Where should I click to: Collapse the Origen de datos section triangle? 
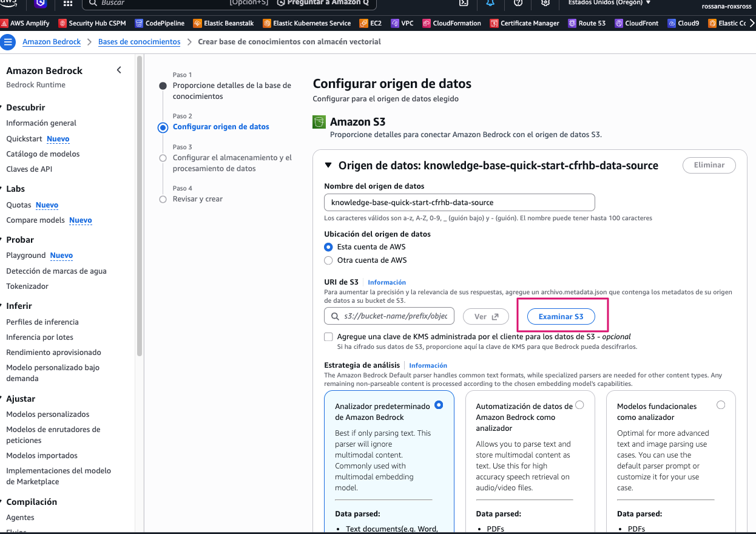328,165
